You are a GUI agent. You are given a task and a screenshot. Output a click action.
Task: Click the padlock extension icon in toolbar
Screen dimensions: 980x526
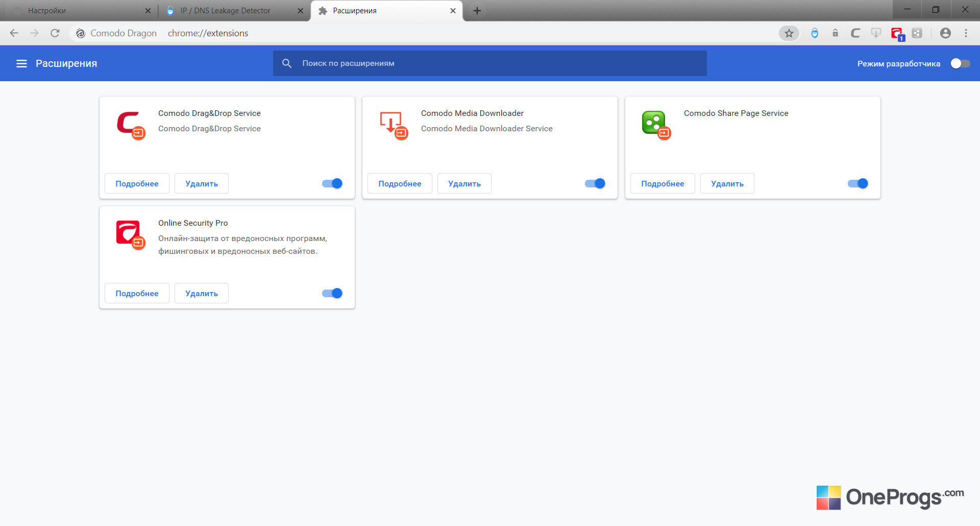(x=835, y=33)
